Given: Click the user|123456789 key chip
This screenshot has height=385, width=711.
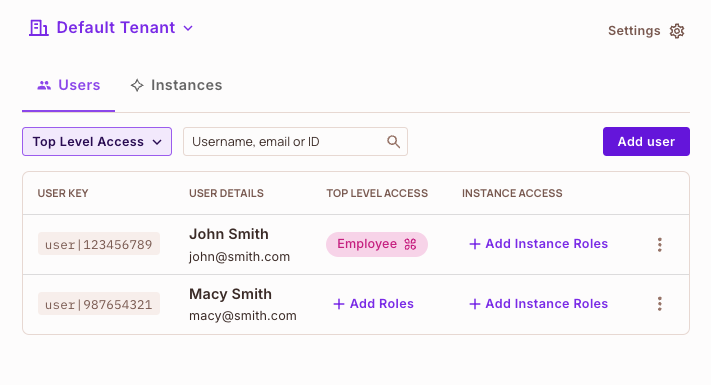Looking at the screenshot, I should click(x=99, y=244).
